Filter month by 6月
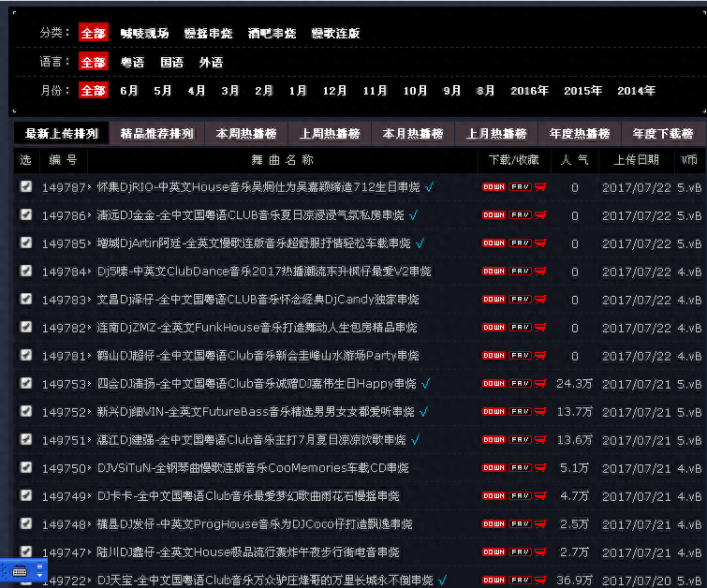Screen dimensions: 707x588 (x=129, y=91)
